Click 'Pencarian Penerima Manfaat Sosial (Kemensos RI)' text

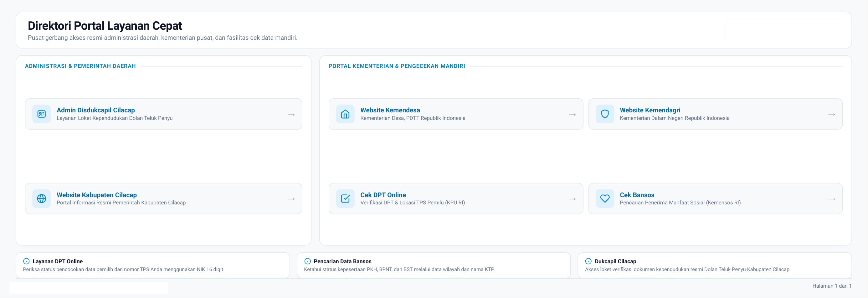tap(680, 203)
